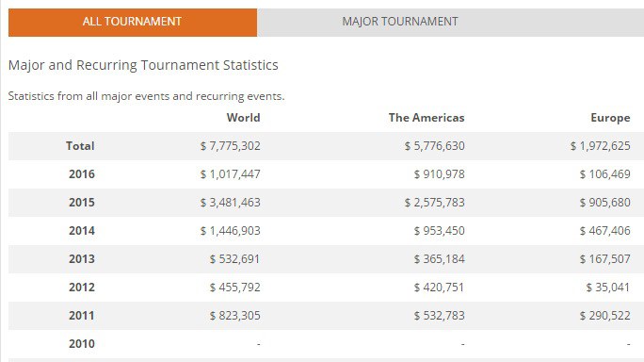Viewport: 644px width, 362px height.
Task: Select Europe total value $ 1,972,625
Action: 600,146
